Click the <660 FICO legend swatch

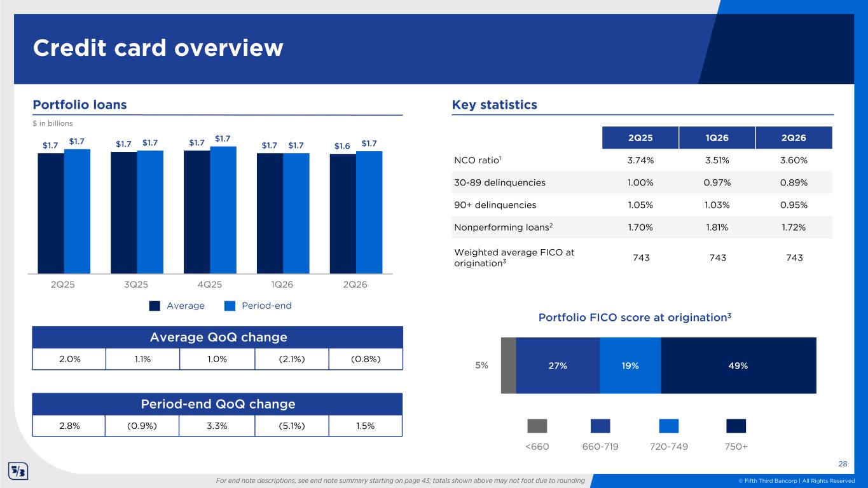click(537, 426)
